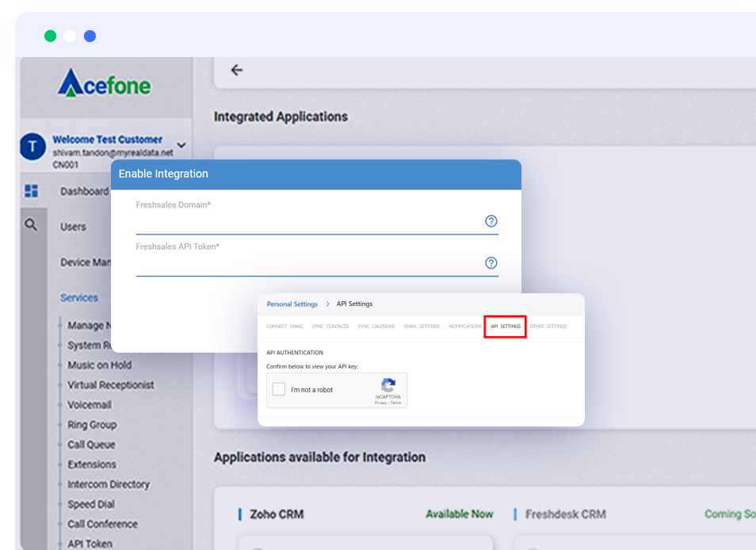Click the reCAPTCHA Terms link
The image size is (756, 550).
click(396, 403)
